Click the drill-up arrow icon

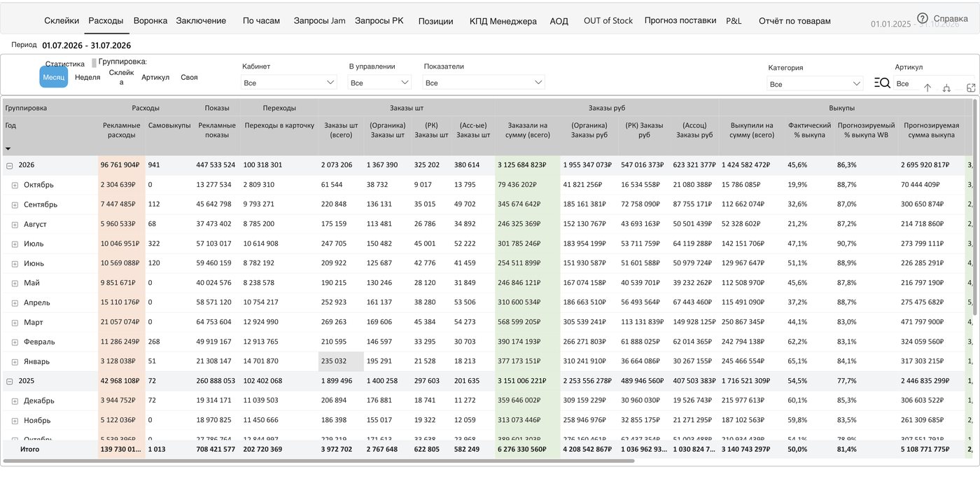tap(927, 88)
